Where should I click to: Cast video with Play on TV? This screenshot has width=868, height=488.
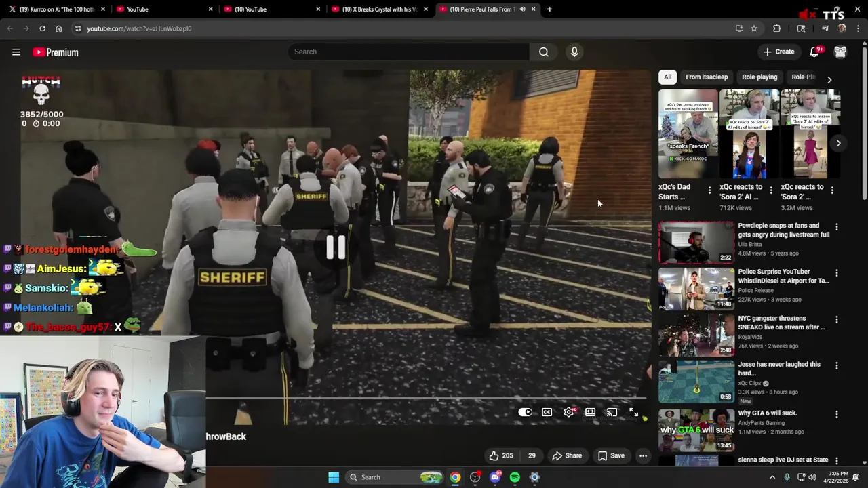click(x=612, y=412)
